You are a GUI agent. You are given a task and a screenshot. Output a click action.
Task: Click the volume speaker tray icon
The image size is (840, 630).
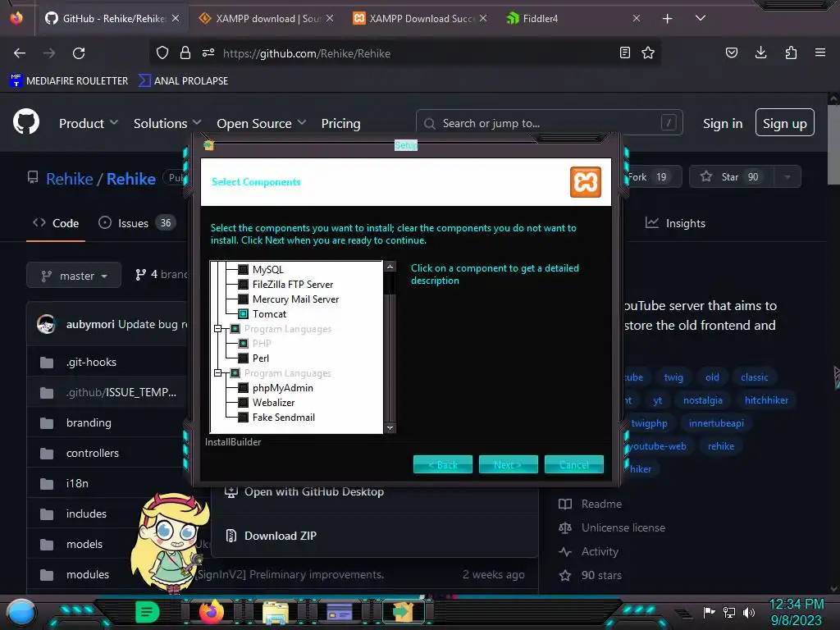pos(749,612)
